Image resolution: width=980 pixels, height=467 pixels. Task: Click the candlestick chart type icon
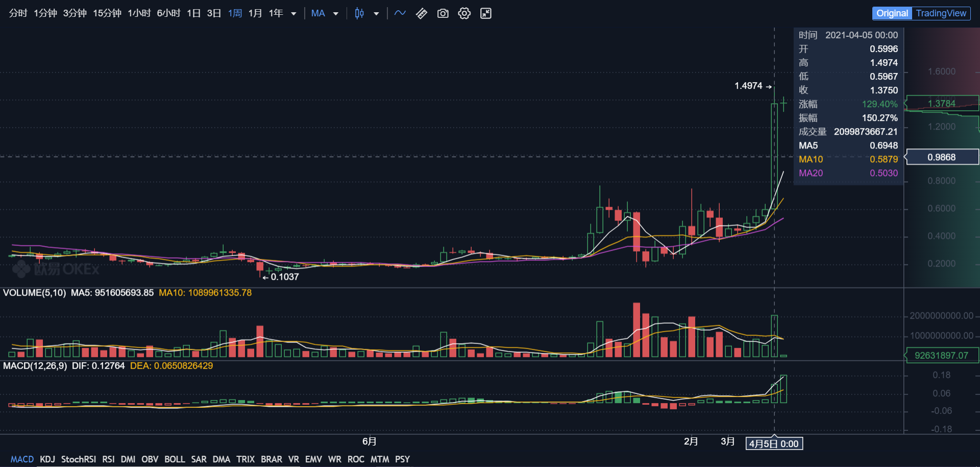pos(359,13)
